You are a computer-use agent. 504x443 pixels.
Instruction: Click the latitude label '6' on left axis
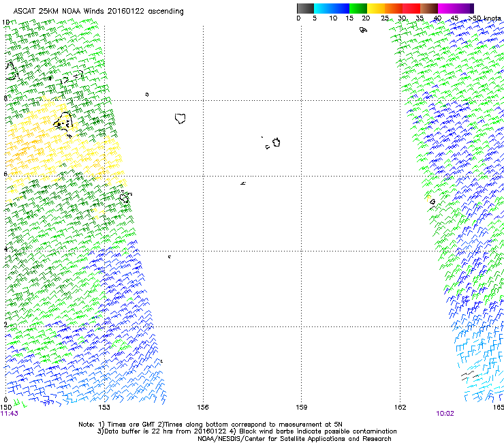click(5, 174)
